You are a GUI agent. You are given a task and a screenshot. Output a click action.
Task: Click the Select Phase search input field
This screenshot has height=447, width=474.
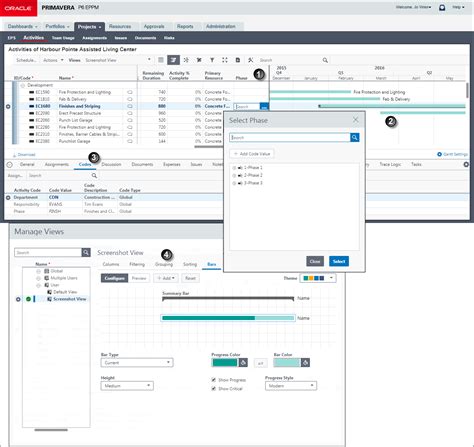(290, 137)
